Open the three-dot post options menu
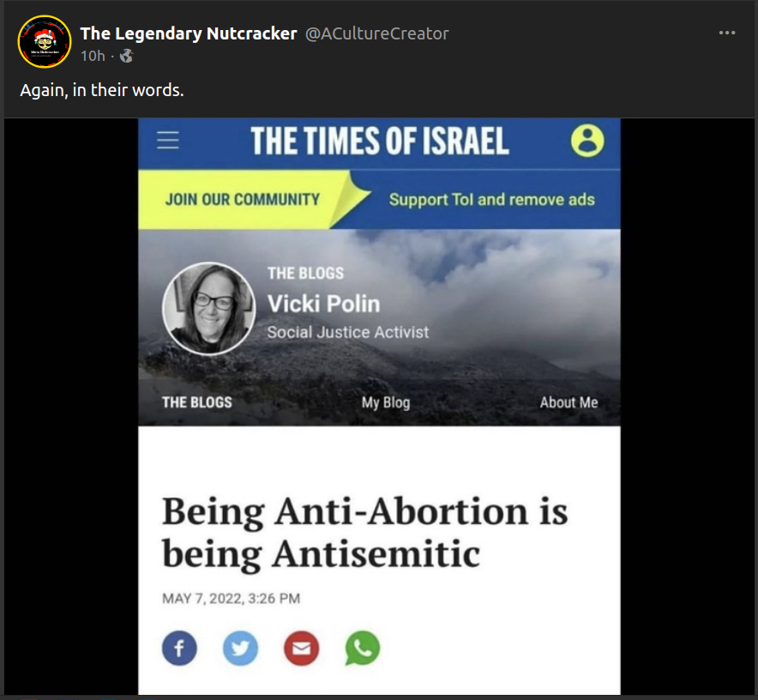 click(x=726, y=33)
